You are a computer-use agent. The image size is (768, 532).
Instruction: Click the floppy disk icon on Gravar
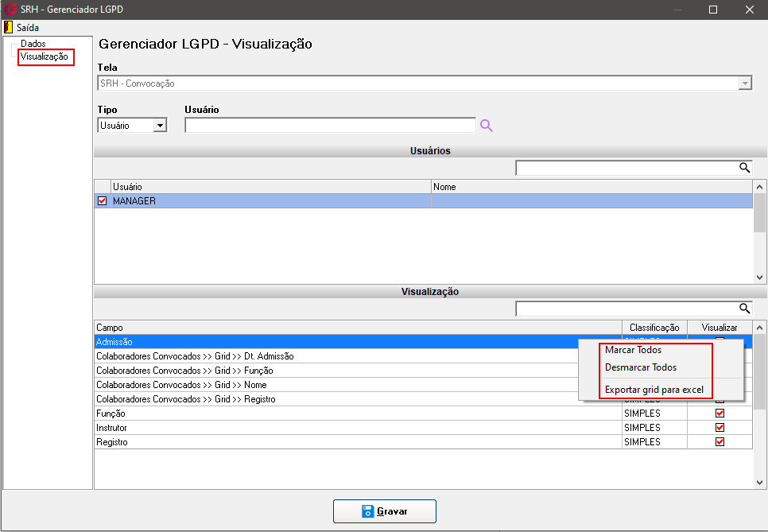tap(368, 511)
